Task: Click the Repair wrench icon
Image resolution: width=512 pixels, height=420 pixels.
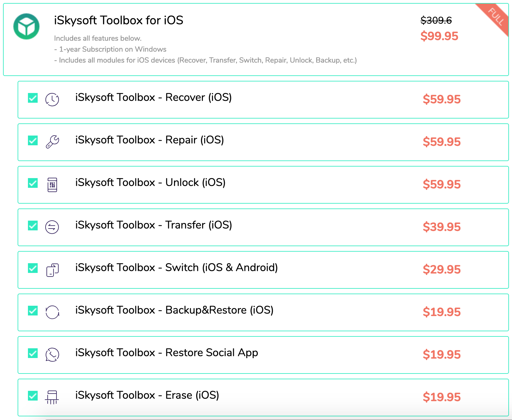Action: (x=52, y=142)
